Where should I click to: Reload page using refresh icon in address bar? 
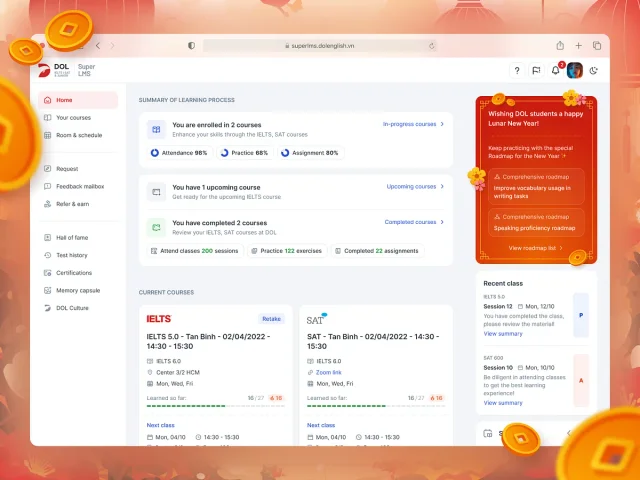(431, 46)
